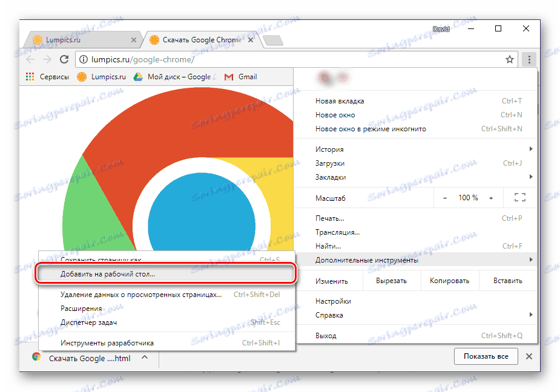Select Добавить на рабочий стол...
560x392 pixels.
(166, 274)
